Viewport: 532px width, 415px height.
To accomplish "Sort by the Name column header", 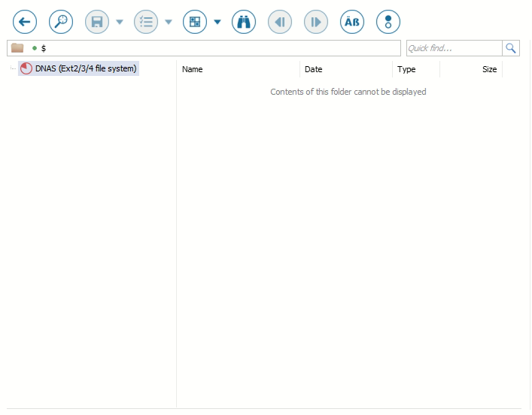I will pyautogui.click(x=193, y=69).
